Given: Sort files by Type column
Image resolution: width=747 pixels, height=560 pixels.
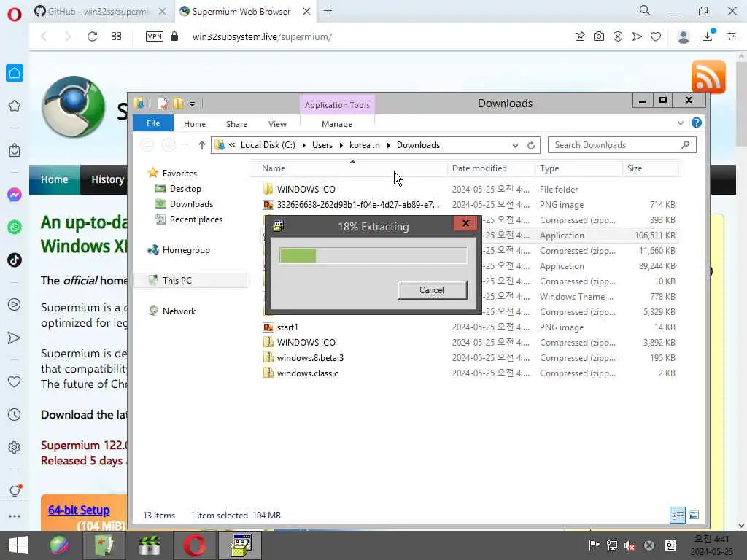Looking at the screenshot, I should (578, 168).
